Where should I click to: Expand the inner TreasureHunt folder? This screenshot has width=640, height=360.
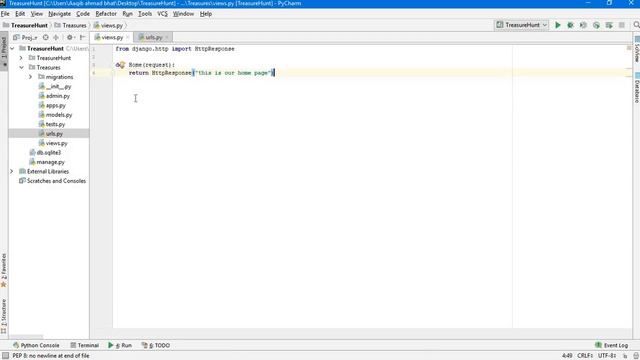click(21, 58)
